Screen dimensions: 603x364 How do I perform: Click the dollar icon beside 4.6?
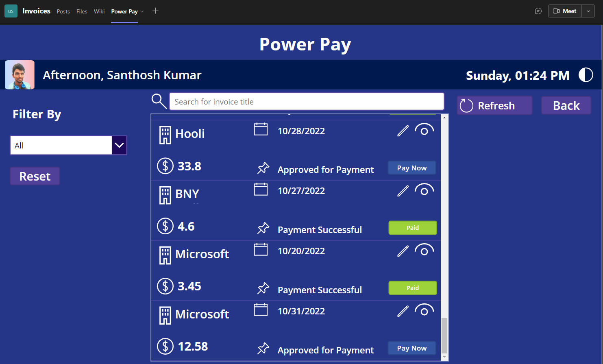click(165, 226)
